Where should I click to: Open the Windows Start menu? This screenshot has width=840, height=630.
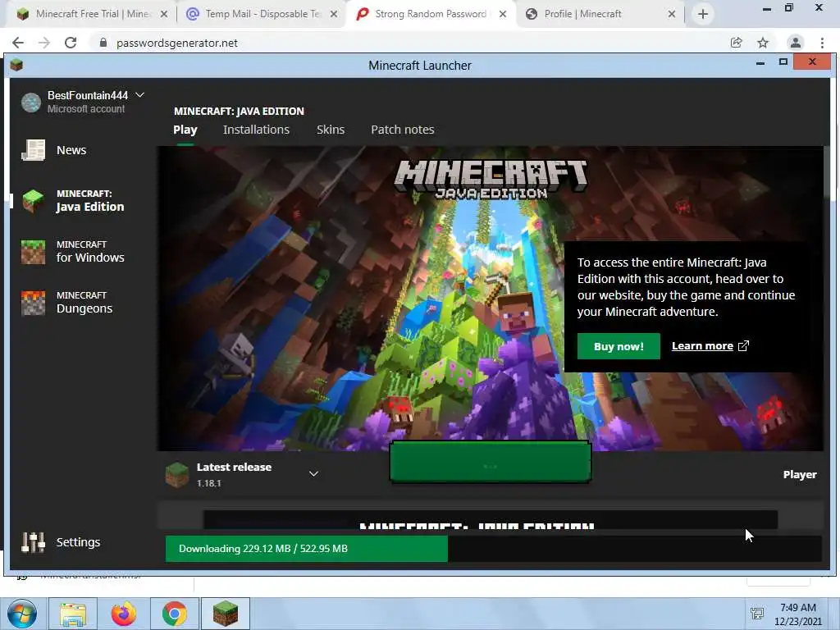22,614
